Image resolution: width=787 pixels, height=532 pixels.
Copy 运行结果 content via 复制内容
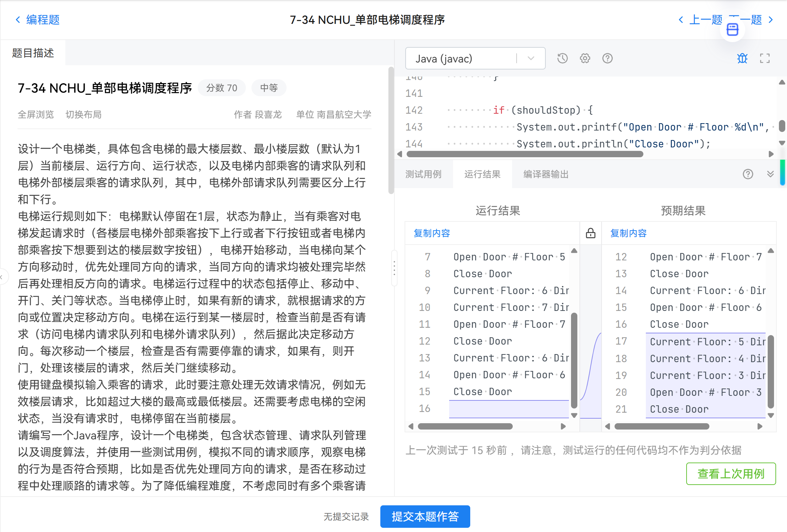[x=432, y=233]
